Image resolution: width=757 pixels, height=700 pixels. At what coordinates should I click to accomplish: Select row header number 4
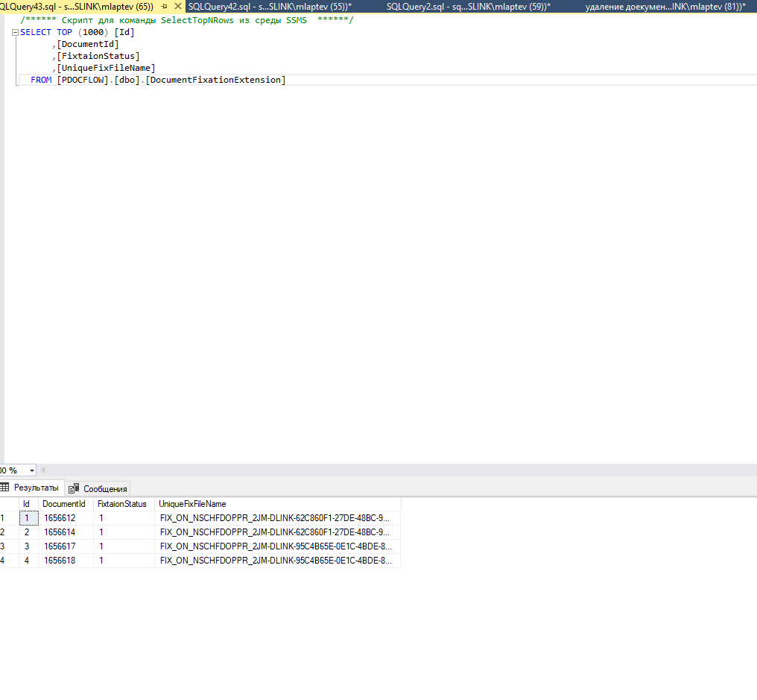[x=9, y=561]
